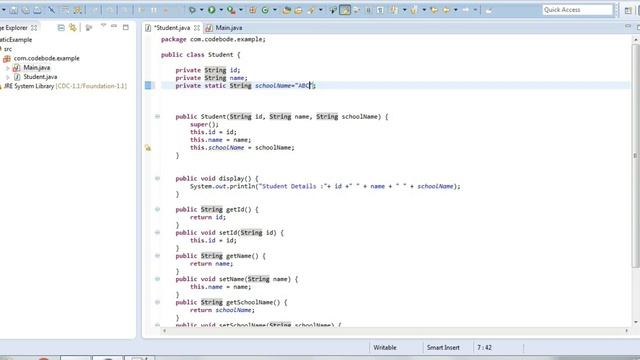The image size is (640, 360).
Task: Click the warning marker beside this.schoolName line
Action: click(148, 148)
